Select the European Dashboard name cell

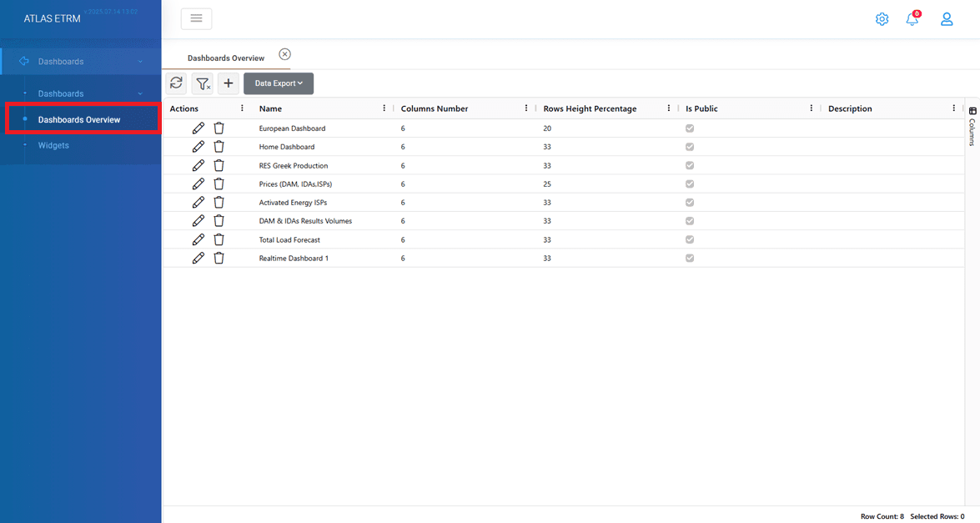292,128
